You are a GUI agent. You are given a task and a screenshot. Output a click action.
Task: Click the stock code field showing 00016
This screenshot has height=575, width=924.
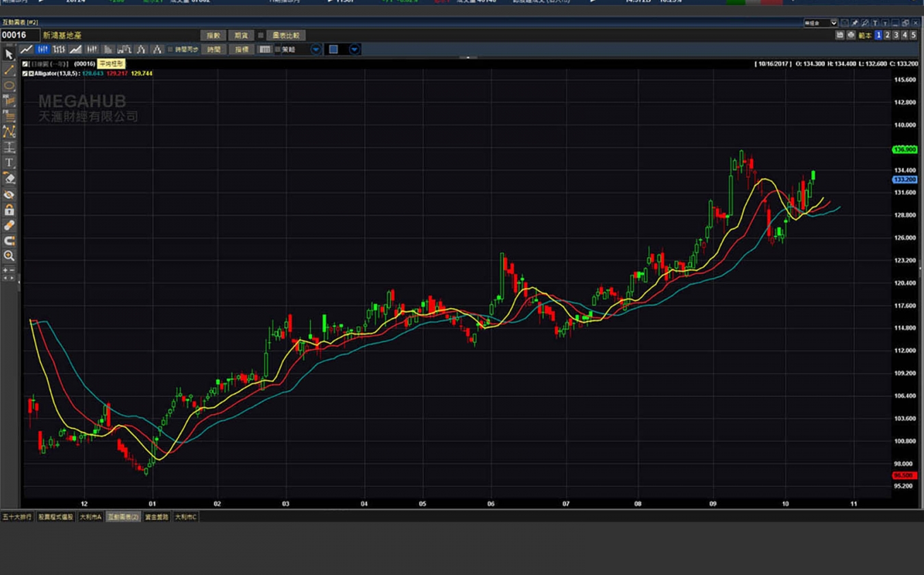pyautogui.click(x=20, y=35)
